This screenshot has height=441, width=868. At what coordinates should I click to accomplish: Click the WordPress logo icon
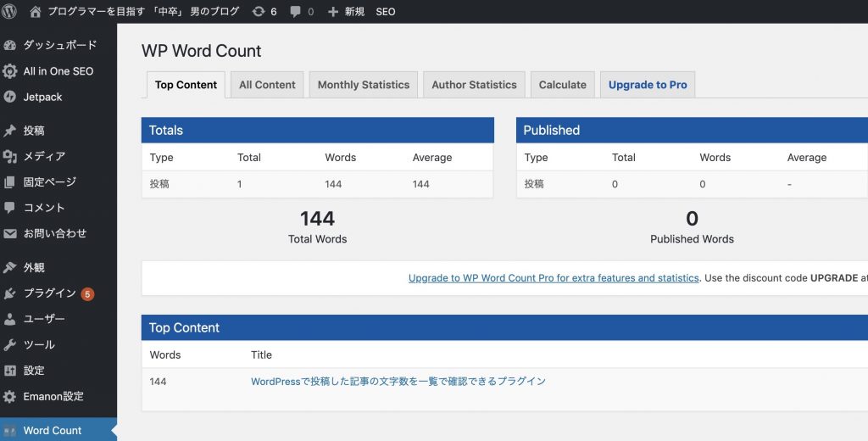point(9,11)
